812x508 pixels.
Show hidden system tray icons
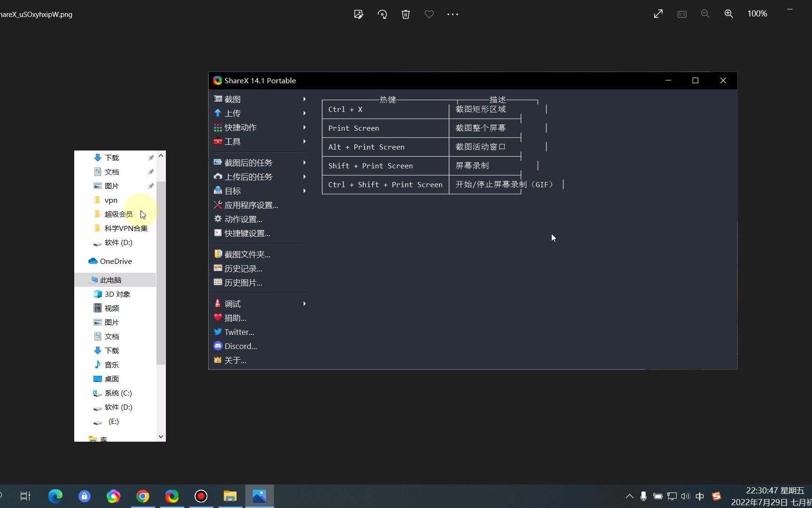[629, 496]
